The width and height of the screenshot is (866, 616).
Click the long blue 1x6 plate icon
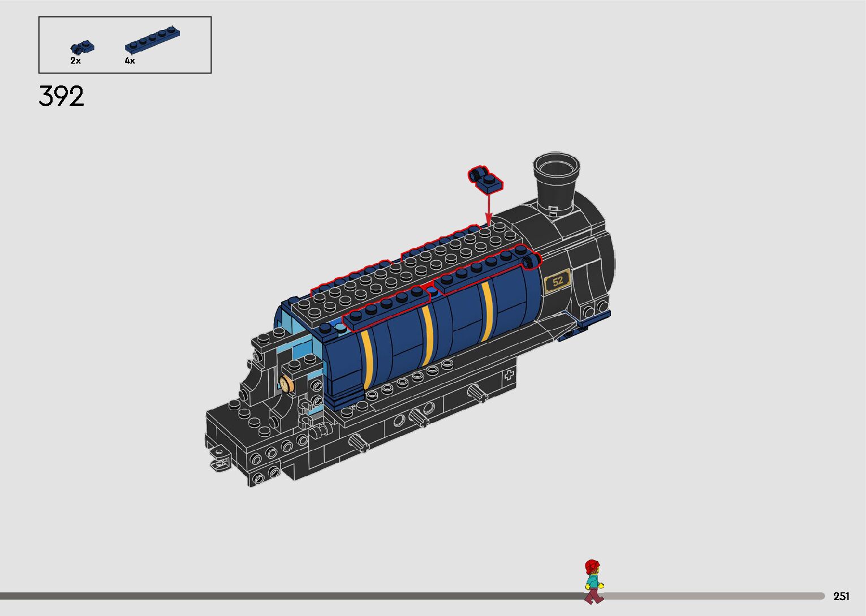point(152,40)
